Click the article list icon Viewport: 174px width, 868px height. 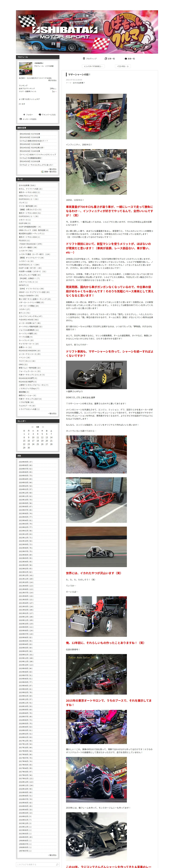pos(106,59)
